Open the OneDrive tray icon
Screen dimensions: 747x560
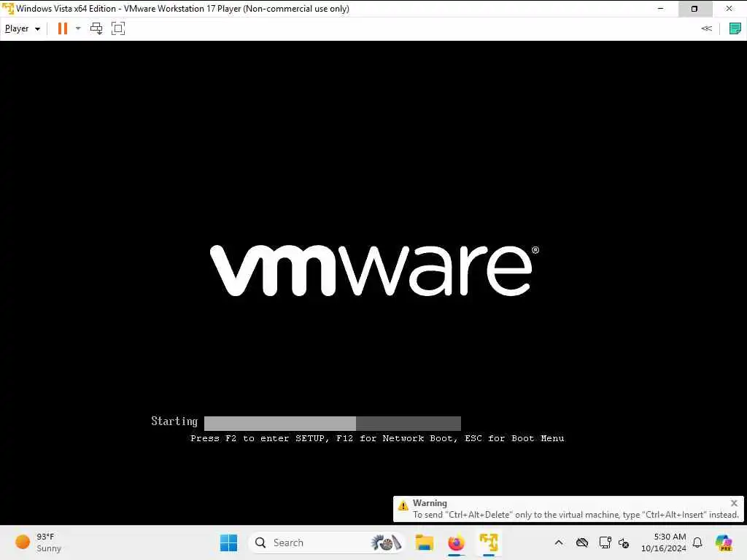coord(581,542)
